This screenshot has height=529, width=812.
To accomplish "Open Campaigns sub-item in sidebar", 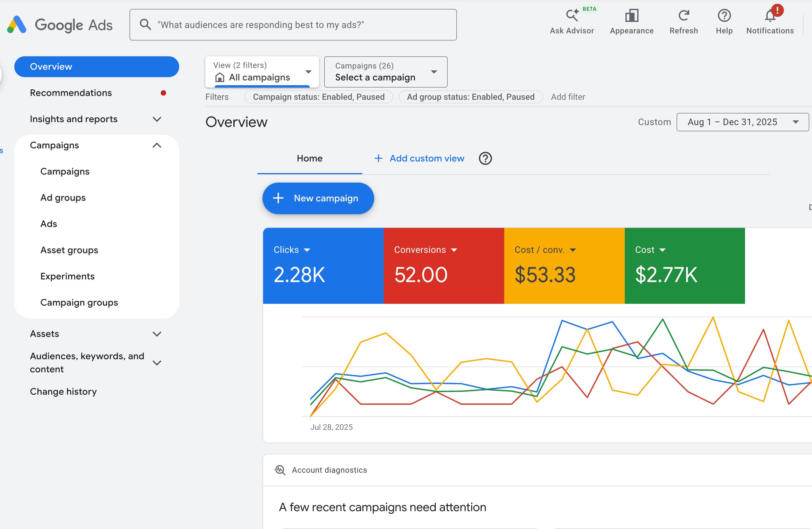I will coord(65,172).
